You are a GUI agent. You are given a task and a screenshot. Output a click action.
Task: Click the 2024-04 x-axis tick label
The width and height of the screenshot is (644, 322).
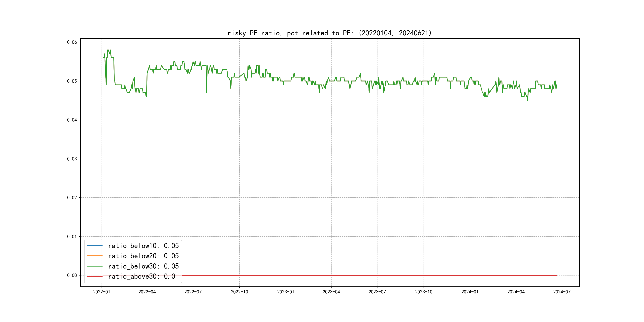516,292
